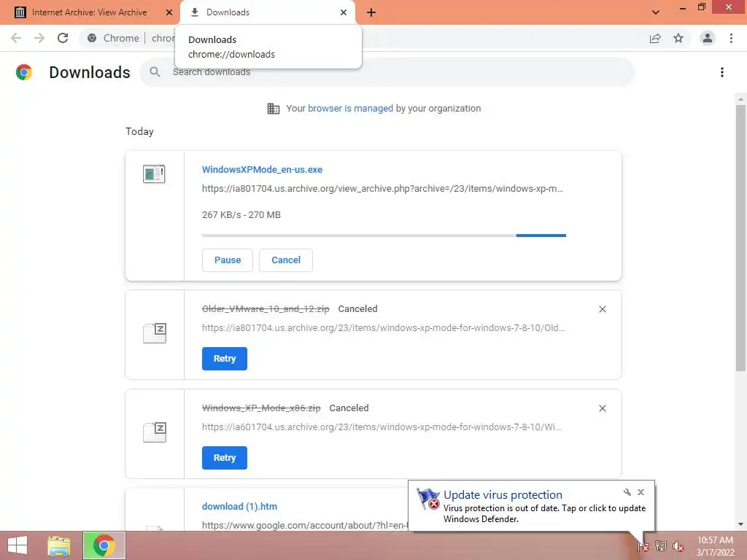Click the Search downloads field
747x560 pixels.
click(387, 72)
